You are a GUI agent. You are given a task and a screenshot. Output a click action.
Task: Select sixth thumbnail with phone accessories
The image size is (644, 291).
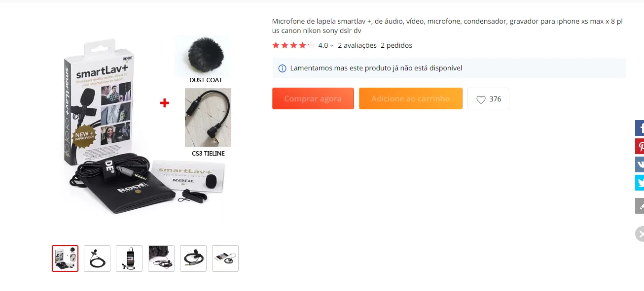pyautogui.click(x=225, y=259)
